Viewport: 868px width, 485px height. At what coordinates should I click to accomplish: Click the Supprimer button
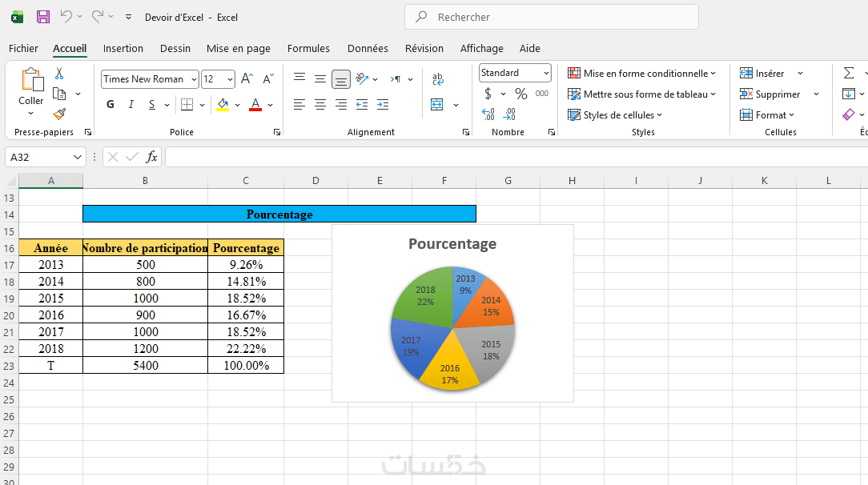(770, 94)
